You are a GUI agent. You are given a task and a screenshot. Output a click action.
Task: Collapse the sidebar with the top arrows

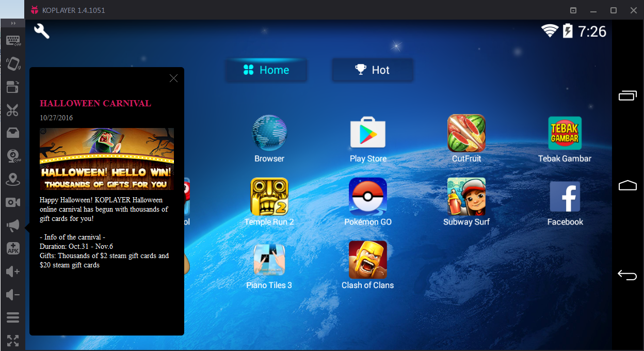(13, 23)
